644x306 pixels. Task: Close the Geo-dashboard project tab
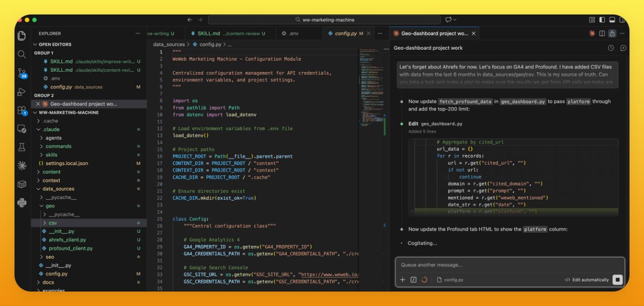pyautogui.click(x=474, y=33)
